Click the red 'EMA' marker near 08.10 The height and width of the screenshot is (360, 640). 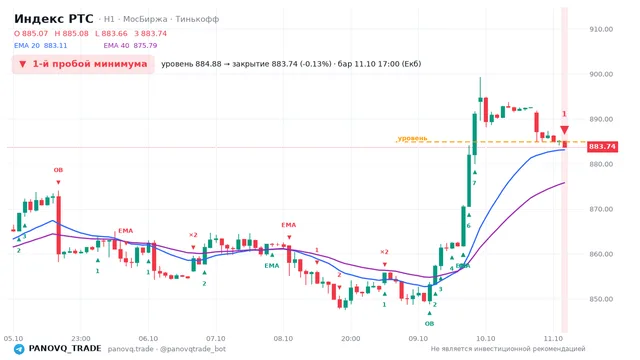289,225
